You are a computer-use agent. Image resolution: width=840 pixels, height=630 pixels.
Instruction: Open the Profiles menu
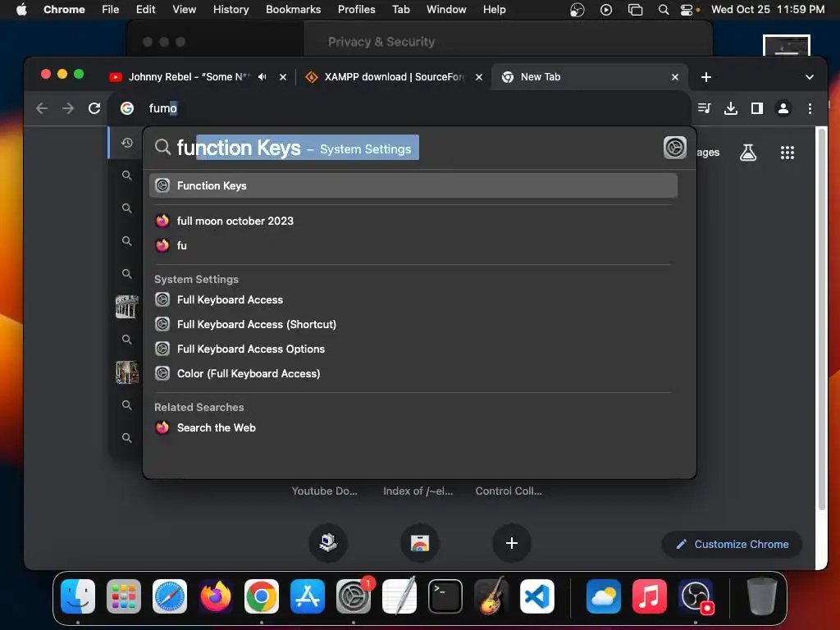point(356,10)
